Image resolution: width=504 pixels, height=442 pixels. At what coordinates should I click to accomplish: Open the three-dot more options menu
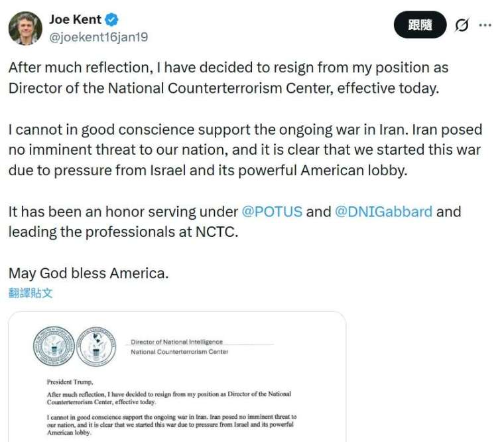point(485,25)
